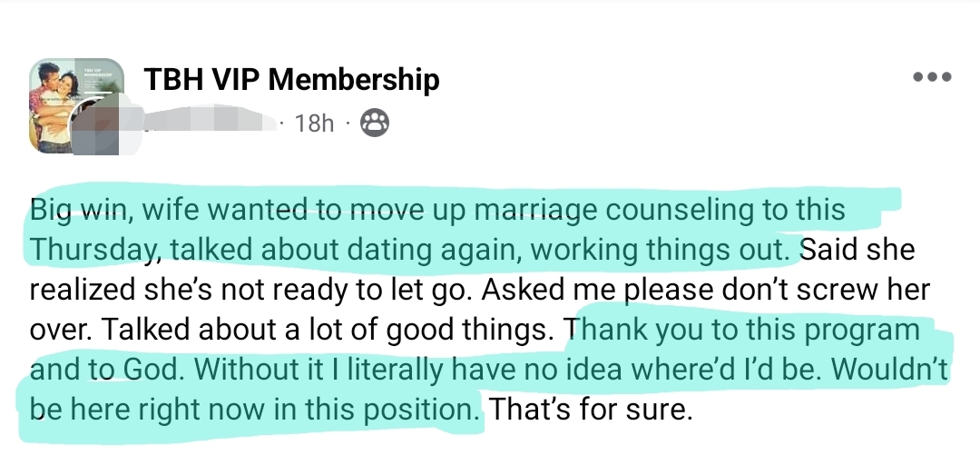Click the phrase "dating again" in the post
Image resolution: width=980 pixels, height=465 pixels.
(414, 247)
